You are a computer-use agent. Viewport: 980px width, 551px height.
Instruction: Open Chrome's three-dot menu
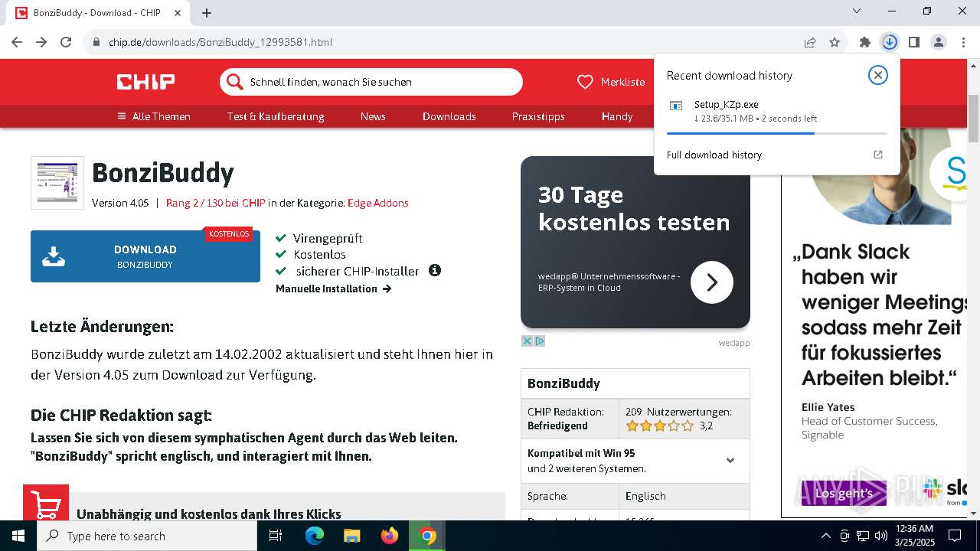tap(963, 42)
